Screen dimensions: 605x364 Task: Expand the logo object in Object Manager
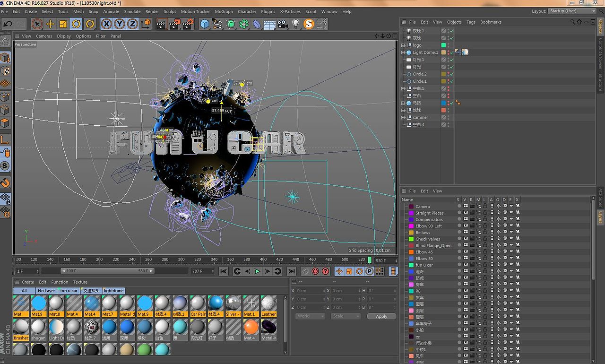pos(403,45)
